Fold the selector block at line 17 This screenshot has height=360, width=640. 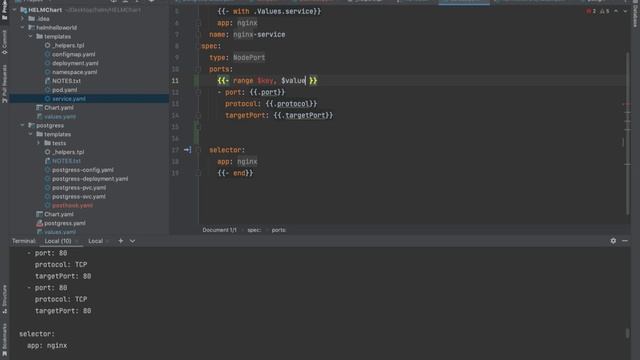[x=198, y=150]
